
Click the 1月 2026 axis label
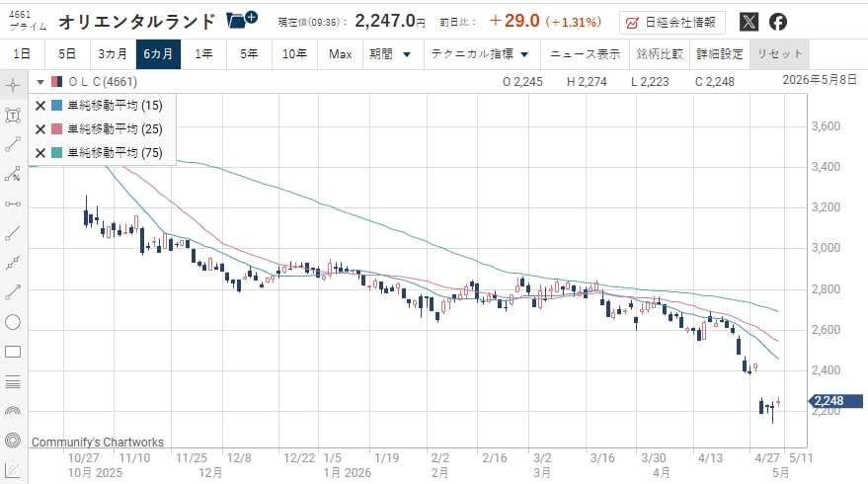[347, 473]
